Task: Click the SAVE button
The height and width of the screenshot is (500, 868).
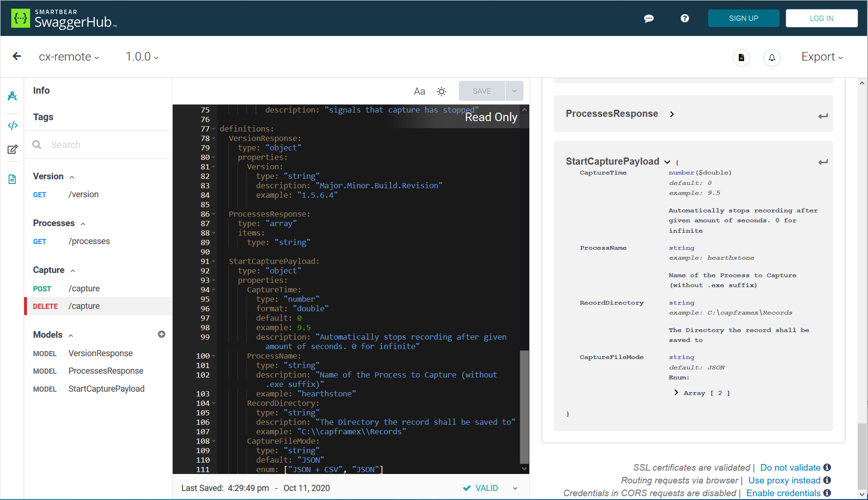Action: [482, 91]
